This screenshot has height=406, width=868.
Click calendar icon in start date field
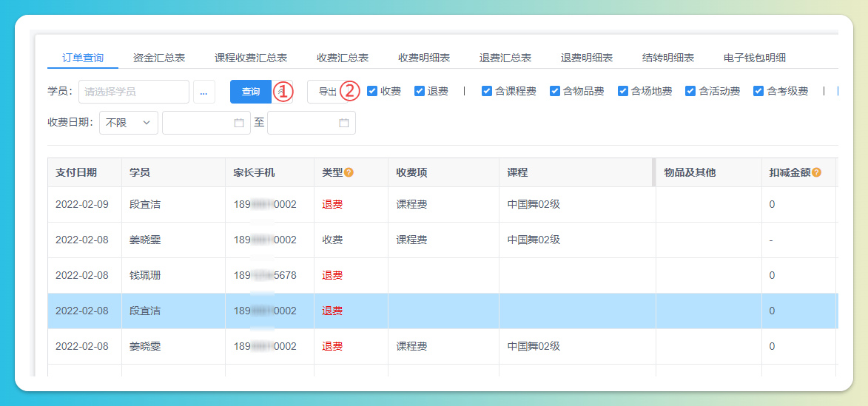tap(239, 123)
